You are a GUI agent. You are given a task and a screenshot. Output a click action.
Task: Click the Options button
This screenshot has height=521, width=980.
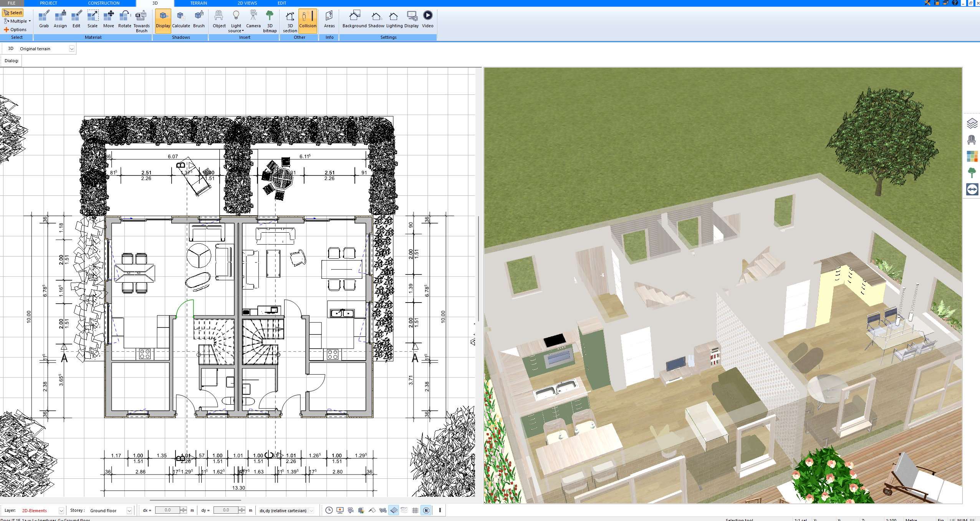click(15, 30)
